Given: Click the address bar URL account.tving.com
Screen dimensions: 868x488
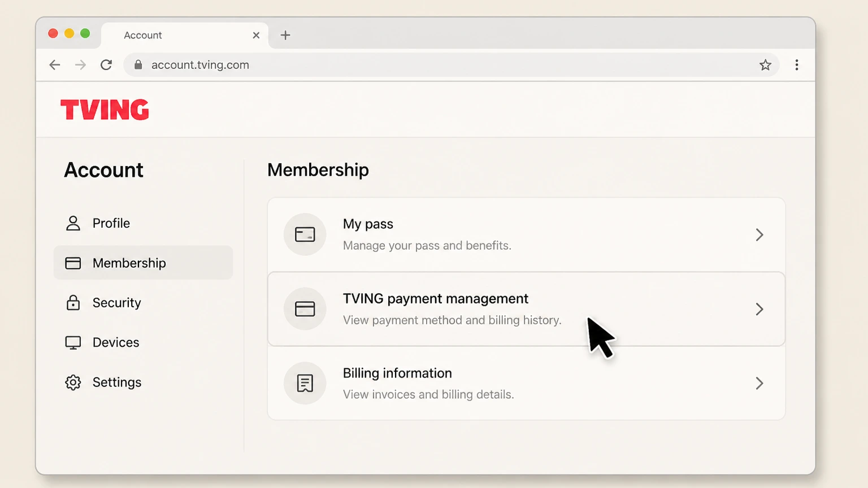Looking at the screenshot, I should tap(200, 65).
